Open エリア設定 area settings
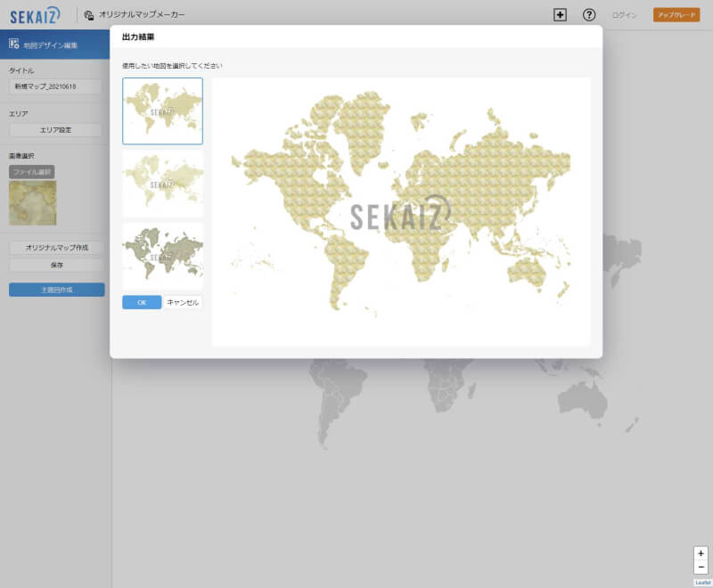Viewport: 713px width, 588px height. (x=56, y=130)
